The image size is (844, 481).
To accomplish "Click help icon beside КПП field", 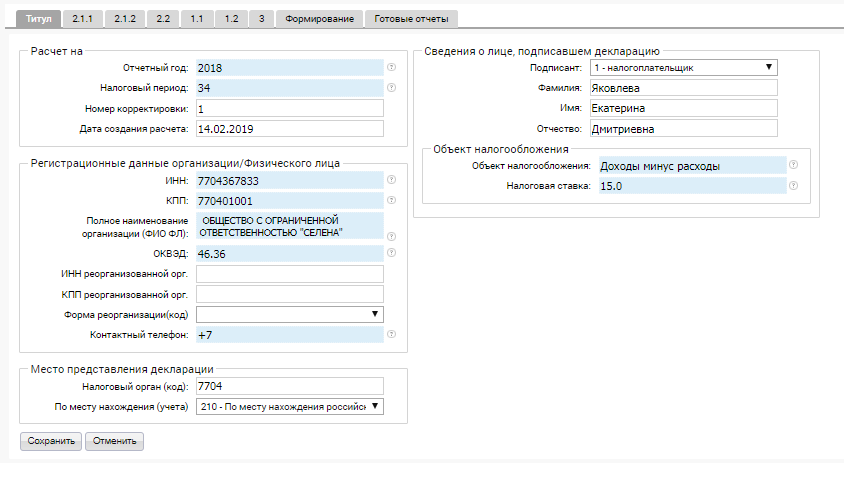I will tap(392, 200).
